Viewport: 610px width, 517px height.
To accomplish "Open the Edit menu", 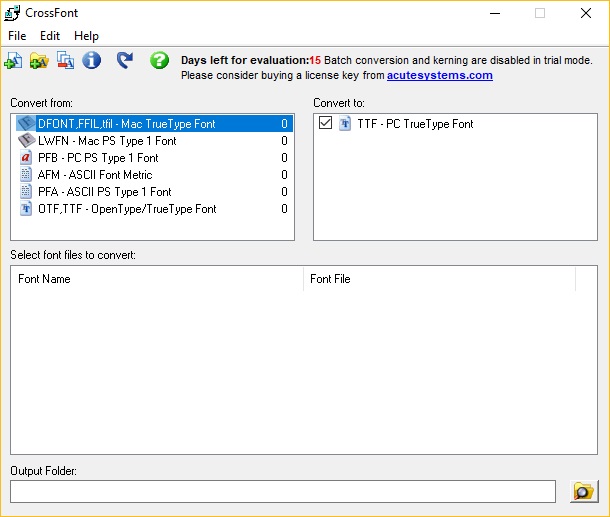I will [50, 36].
